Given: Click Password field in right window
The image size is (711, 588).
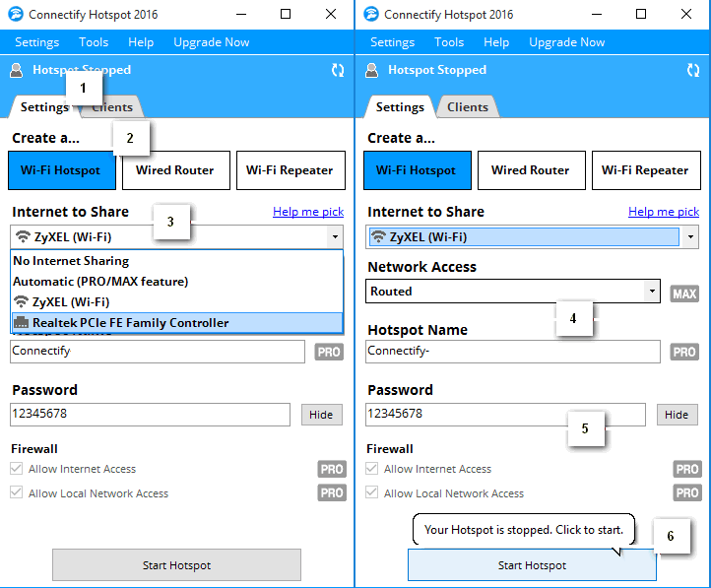Looking at the screenshot, I should [505, 415].
